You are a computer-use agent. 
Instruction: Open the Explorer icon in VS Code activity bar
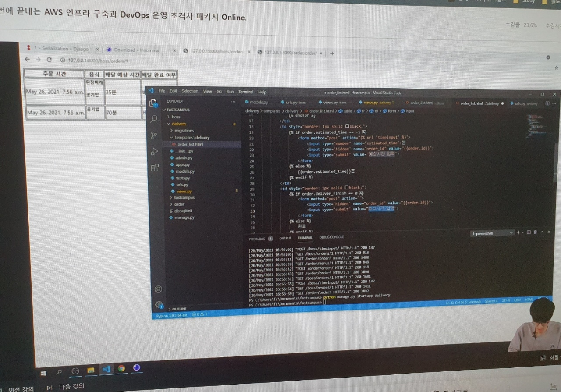(153, 103)
